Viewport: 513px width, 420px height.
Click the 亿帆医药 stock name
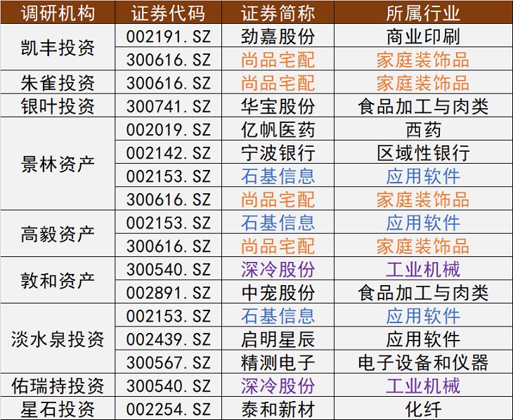click(278, 129)
